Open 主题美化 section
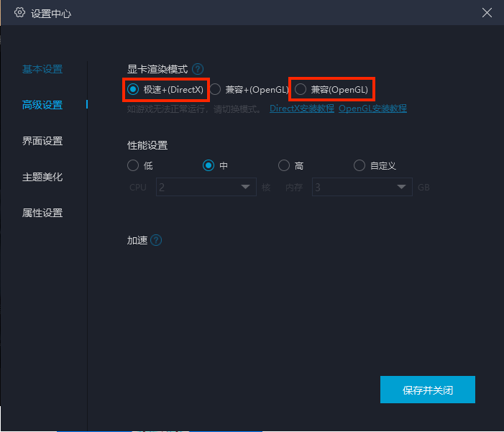504x432 pixels. click(42, 177)
